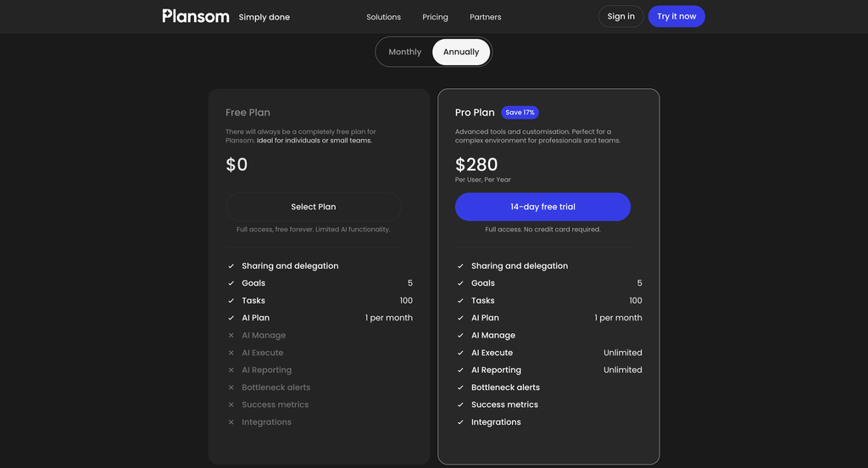The height and width of the screenshot is (468, 868).
Task: Click checkmark beside Pro Plan AI Manage
Action: (460, 335)
